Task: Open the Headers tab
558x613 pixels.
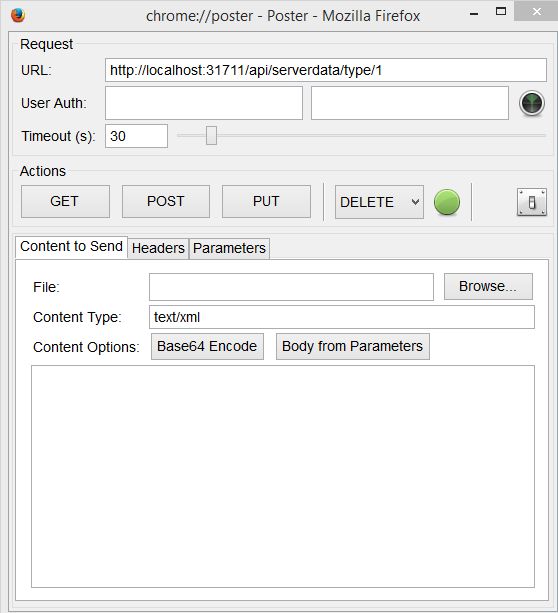Action: tap(158, 248)
